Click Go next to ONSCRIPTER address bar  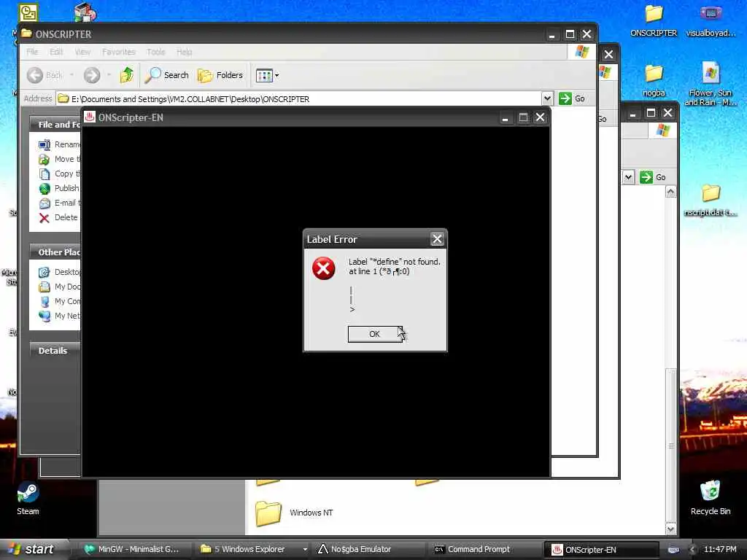point(572,98)
